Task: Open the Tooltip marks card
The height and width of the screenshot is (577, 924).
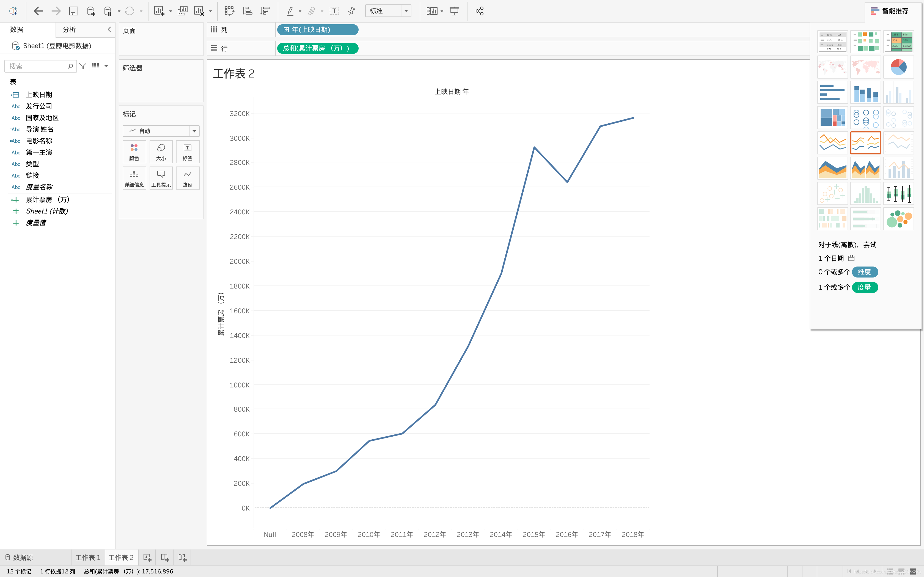Action: pos(161,178)
